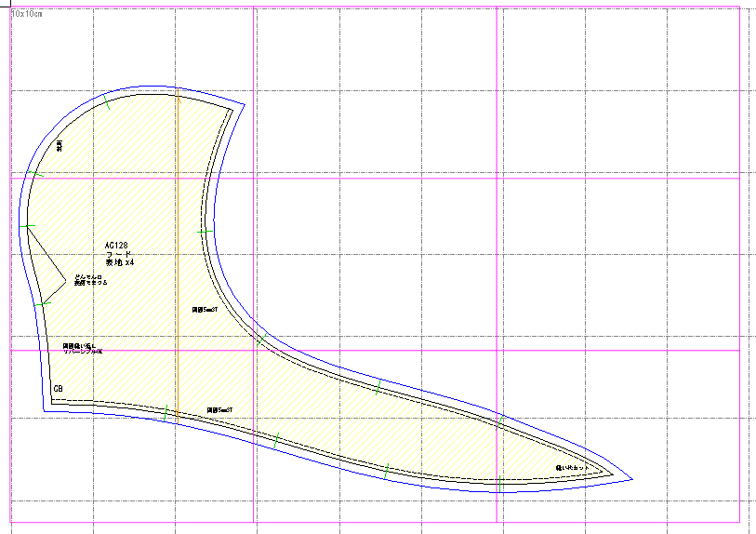756x534 pixels.
Task: Select the green notch on the top curve
Action: 107,101
